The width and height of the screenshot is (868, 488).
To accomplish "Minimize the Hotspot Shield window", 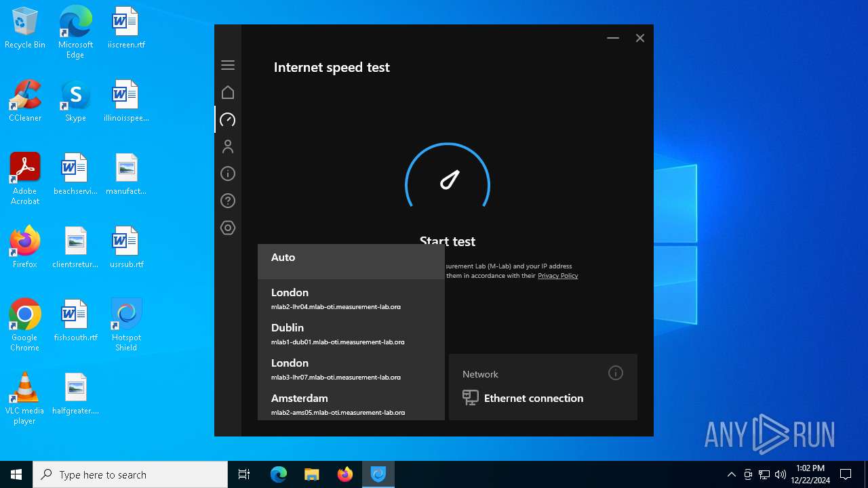I will coord(613,38).
